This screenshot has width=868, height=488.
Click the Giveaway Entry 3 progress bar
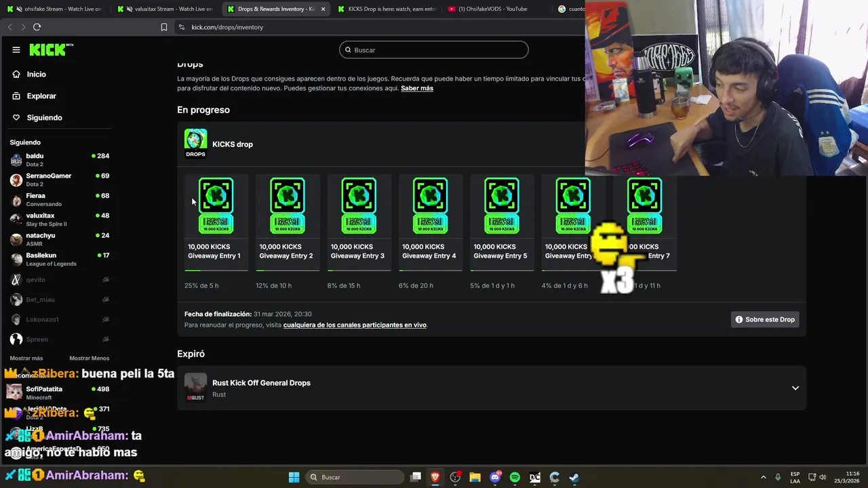pyautogui.click(x=359, y=270)
